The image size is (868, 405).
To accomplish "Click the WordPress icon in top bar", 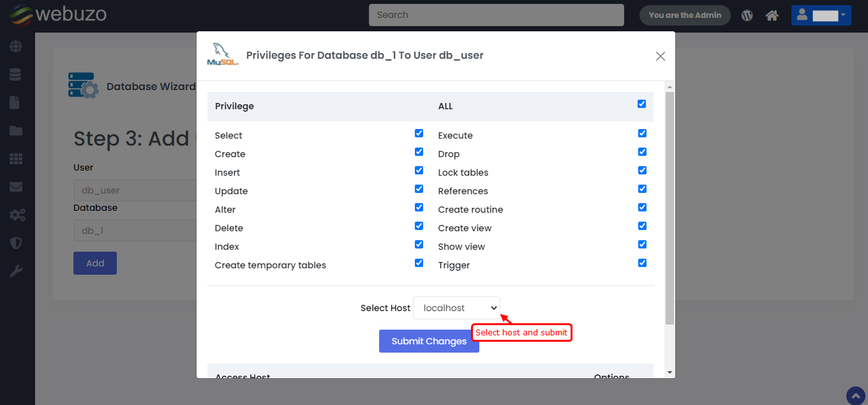I will coord(747,15).
